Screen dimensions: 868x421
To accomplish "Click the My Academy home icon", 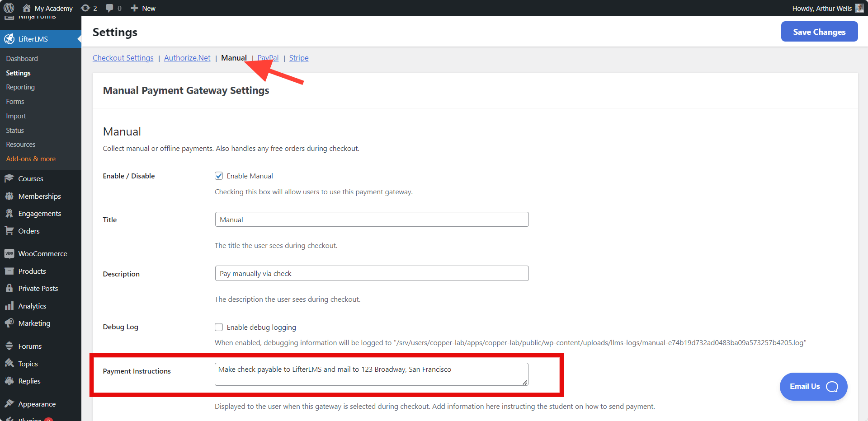I will pyautogui.click(x=27, y=8).
